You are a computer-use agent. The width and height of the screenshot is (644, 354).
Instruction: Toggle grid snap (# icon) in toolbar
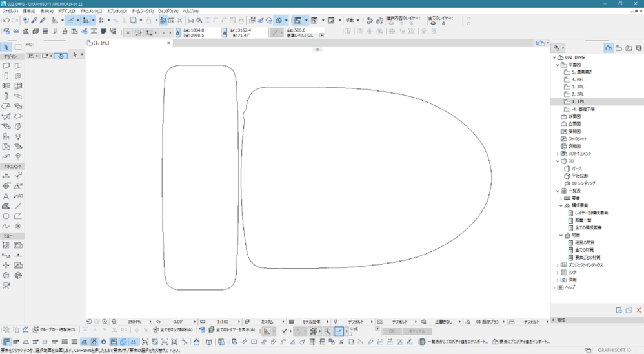pyautogui.click(x=101, y=21)
